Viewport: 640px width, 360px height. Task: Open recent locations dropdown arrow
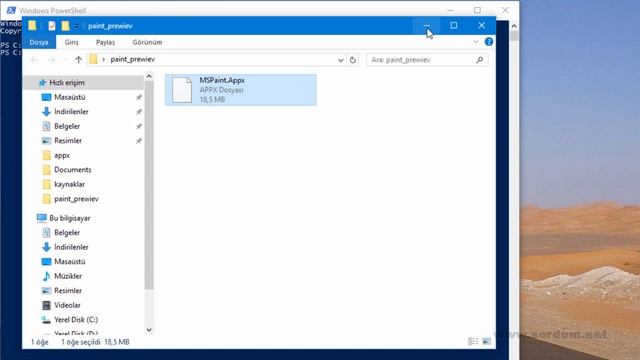click(x=65, y=60)
